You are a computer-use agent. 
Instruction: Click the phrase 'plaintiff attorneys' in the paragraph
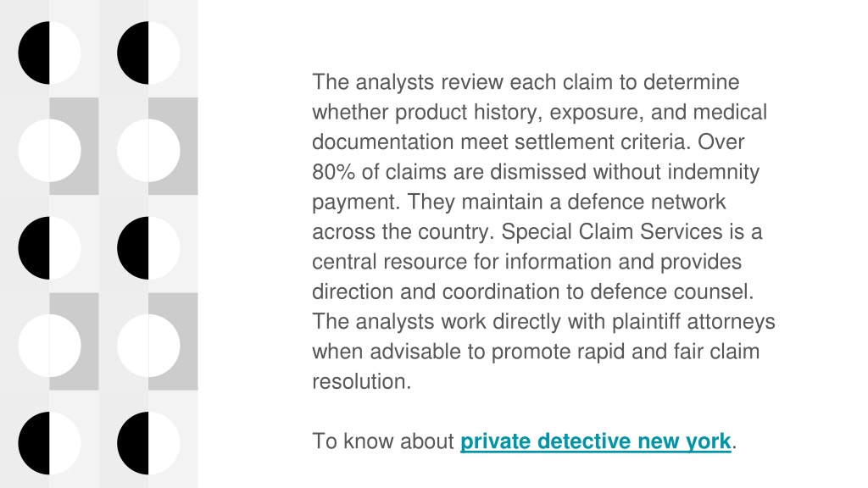(x=693, y=321)
